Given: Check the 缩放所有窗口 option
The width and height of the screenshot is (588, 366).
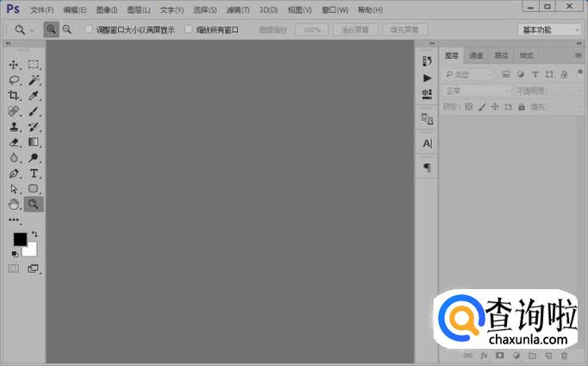Looking at the screenshot, I should [x=189, y=29].
